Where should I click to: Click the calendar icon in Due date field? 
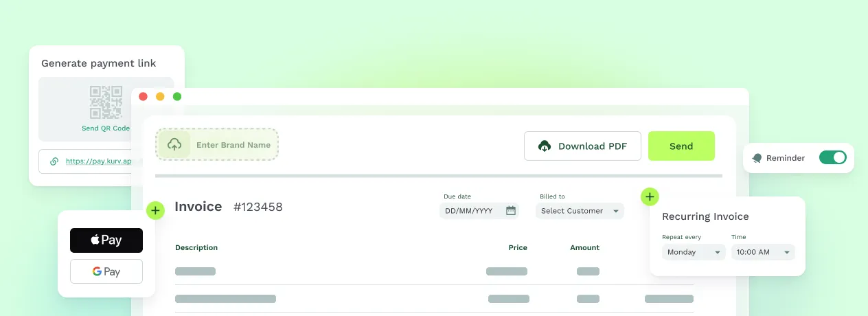[510, 211]
